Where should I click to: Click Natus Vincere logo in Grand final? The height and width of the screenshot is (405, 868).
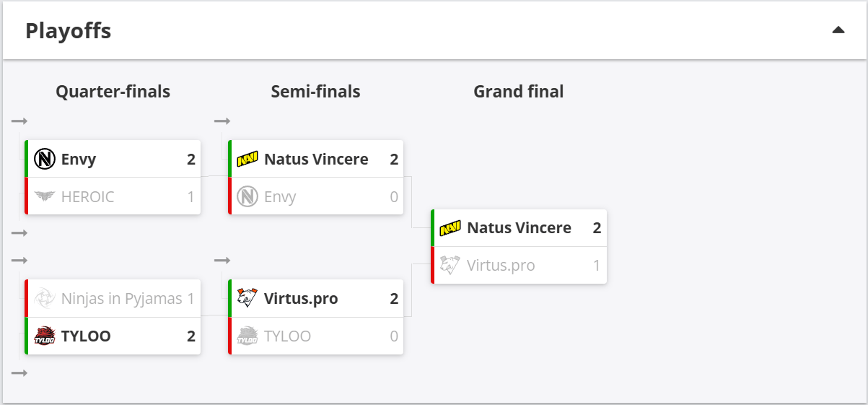pos(450,228)
